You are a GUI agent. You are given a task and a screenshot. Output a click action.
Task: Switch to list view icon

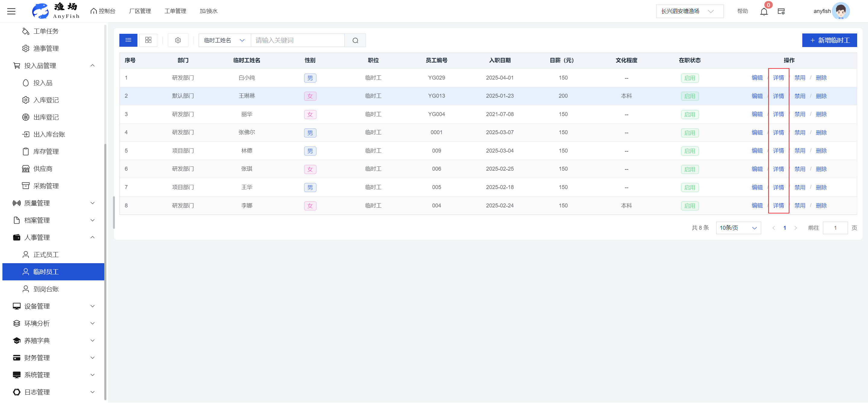[128, 40]
